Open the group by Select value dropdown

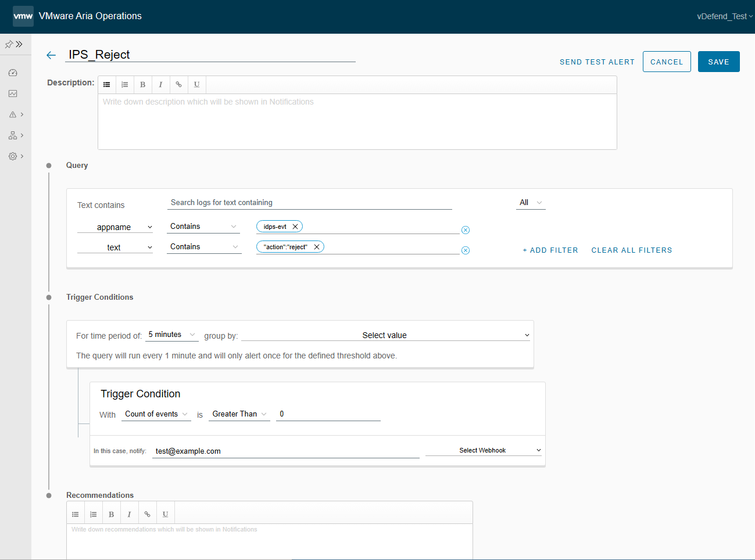386,335
